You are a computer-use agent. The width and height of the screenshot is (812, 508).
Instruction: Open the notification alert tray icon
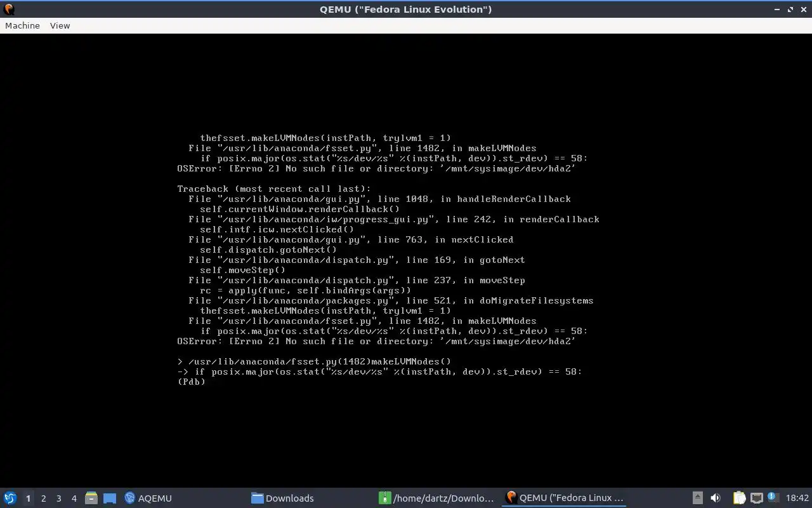(773, 497)
